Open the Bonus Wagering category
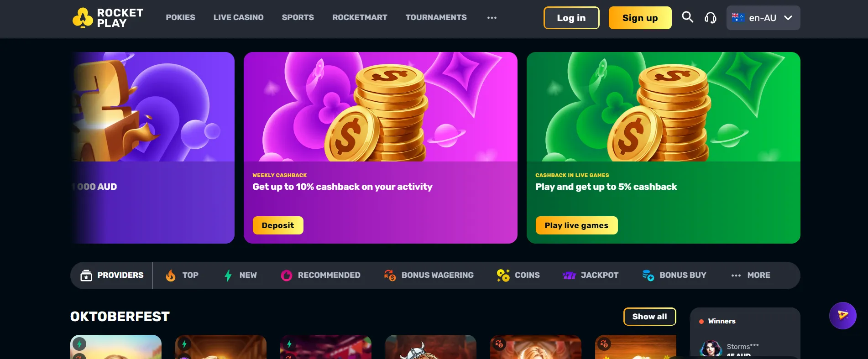Image resolution: width=868 pixels, height=359 pixels. [x=429, y=276]
